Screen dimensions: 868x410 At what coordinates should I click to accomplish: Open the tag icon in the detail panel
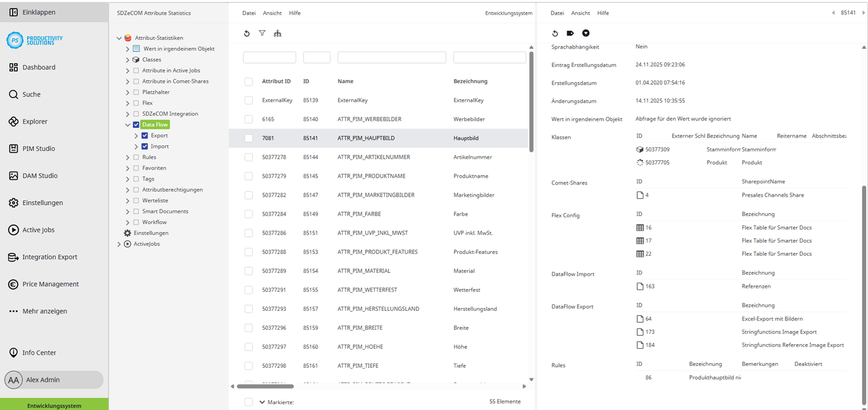[570, 33]
